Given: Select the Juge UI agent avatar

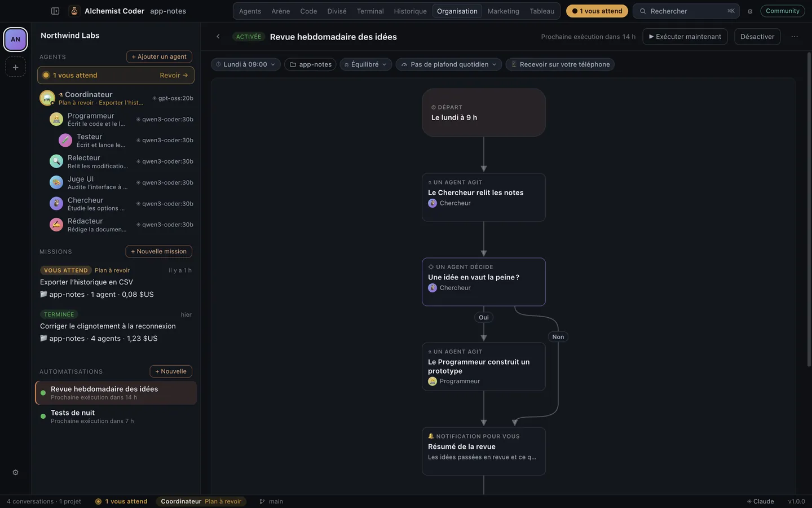Looking at the screenshot, I should pyautogui.click(x=56, y=182).
